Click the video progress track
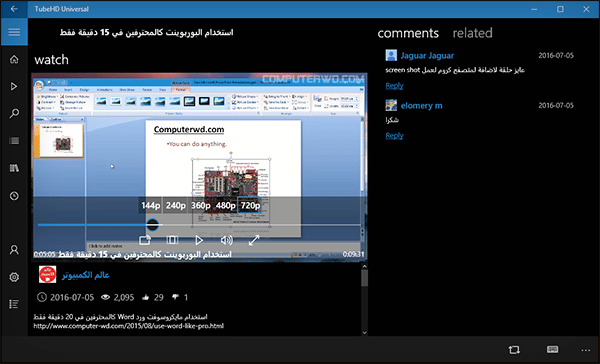600x364 pixels. click(x=199, y=225)
